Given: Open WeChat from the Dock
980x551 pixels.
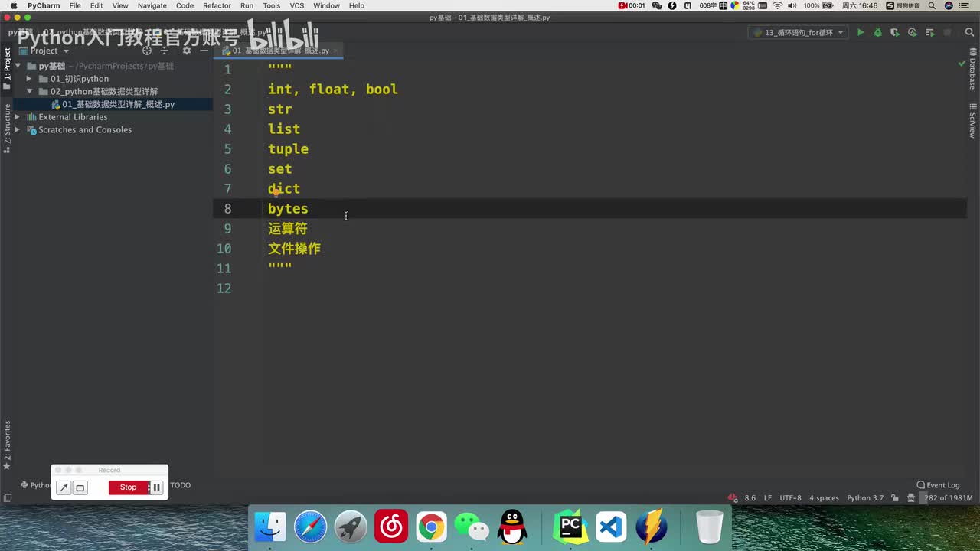Looking at the screenshot, I should tap(472, 527).
